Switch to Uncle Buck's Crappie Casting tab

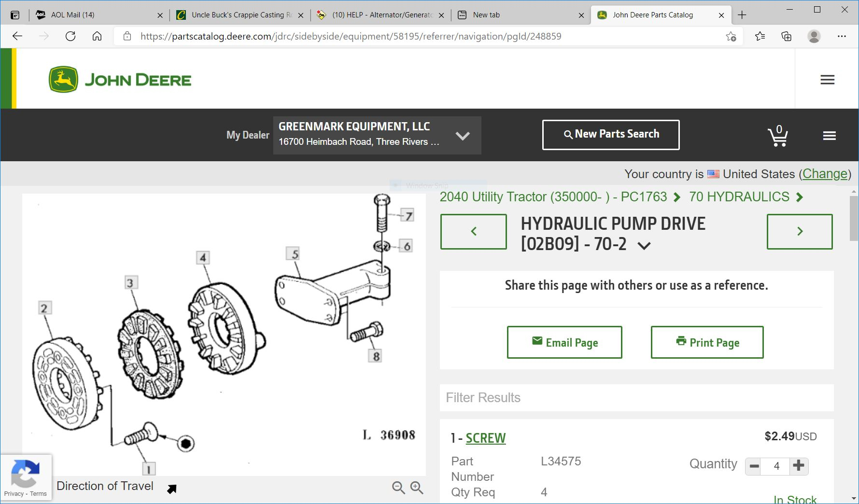click(x=237, y=15)
